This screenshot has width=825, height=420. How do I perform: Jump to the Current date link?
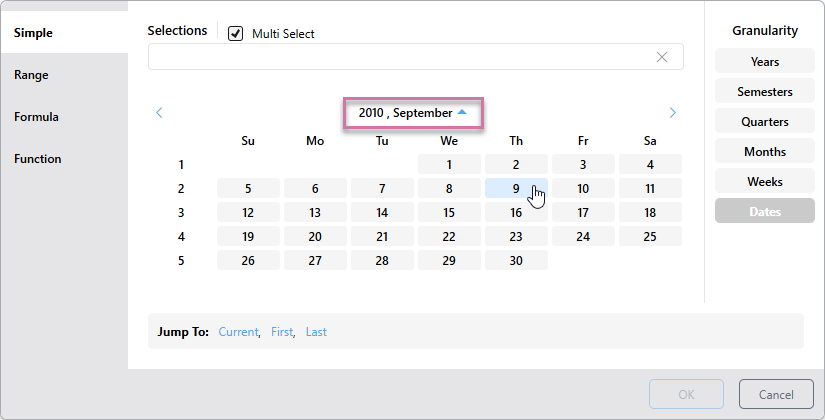click(x=238, y=332)
